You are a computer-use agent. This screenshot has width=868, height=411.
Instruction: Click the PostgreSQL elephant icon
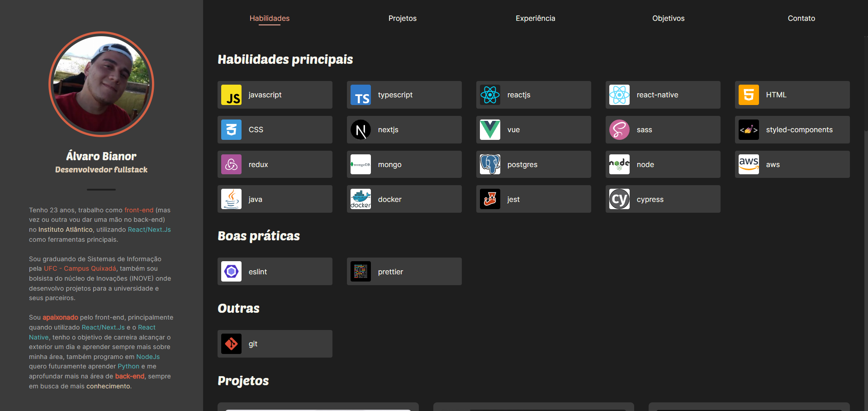[490, 164]
